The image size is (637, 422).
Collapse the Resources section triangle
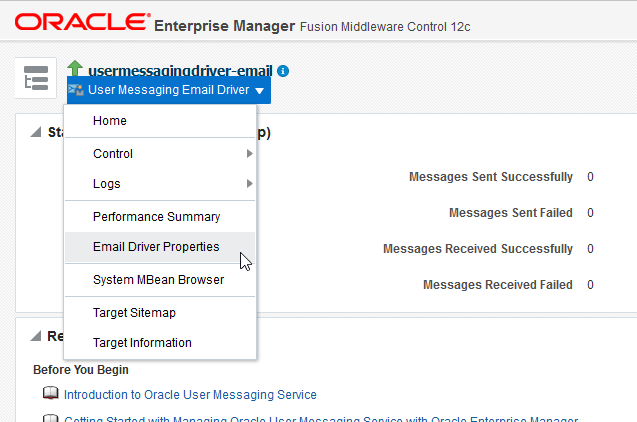point(36,336)
